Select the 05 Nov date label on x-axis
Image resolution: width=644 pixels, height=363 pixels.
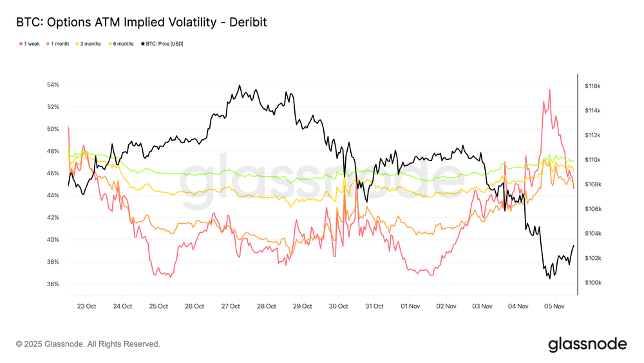tap(554, 306)
